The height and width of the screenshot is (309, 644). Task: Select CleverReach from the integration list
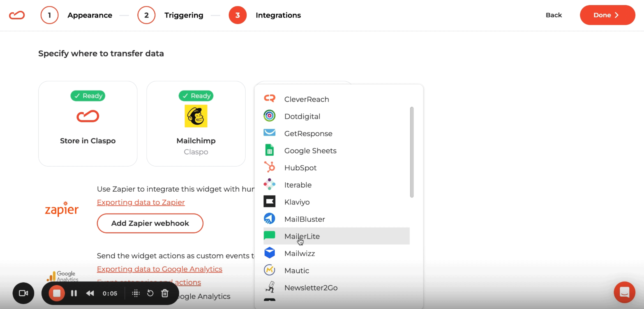click(x=336, y=99)
